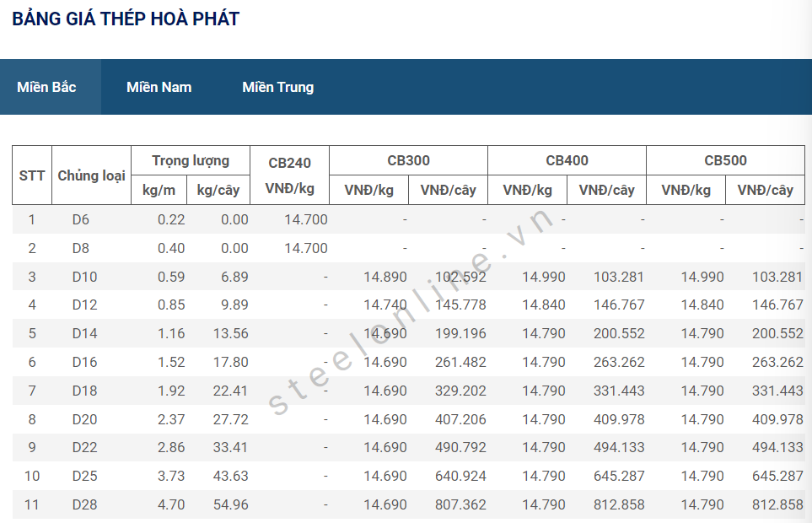The image size is (812, 523).
Task: Click the kg/cây value "54.96"
Action: [x=231, y=504]
